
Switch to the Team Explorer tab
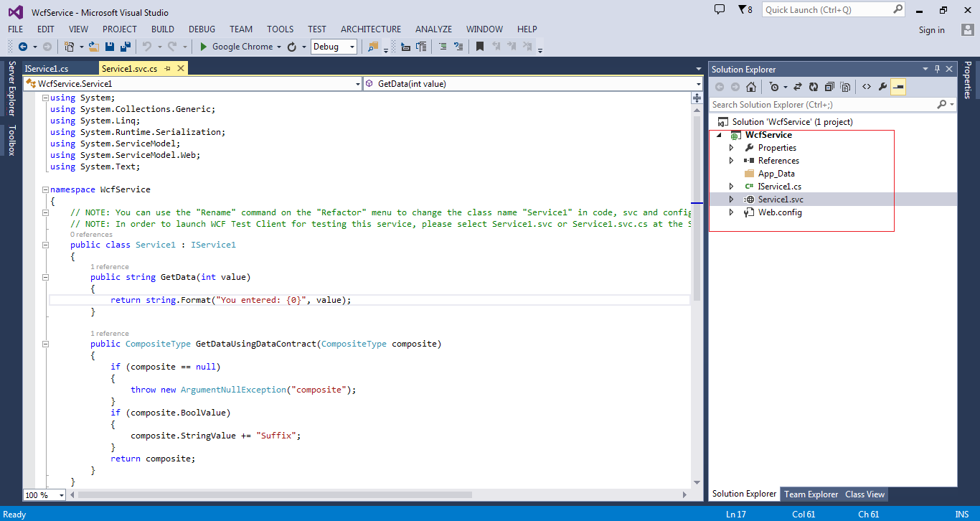[x=811, y=494]
